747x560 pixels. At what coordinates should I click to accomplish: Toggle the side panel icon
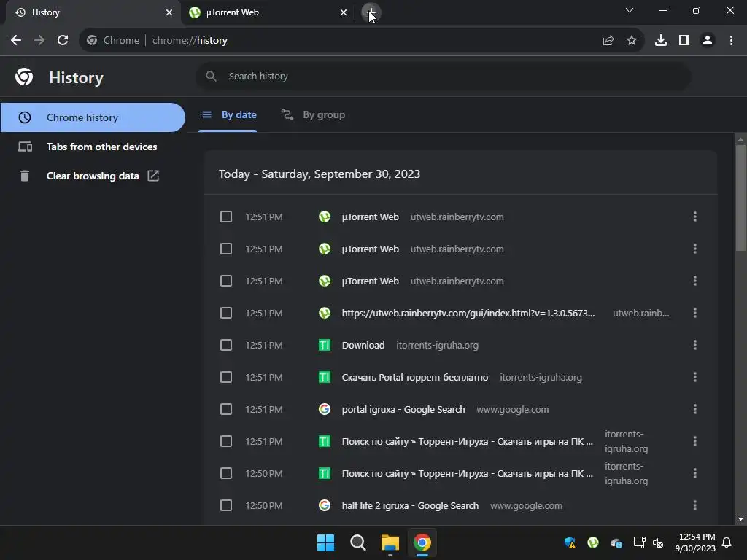(684, 41)
